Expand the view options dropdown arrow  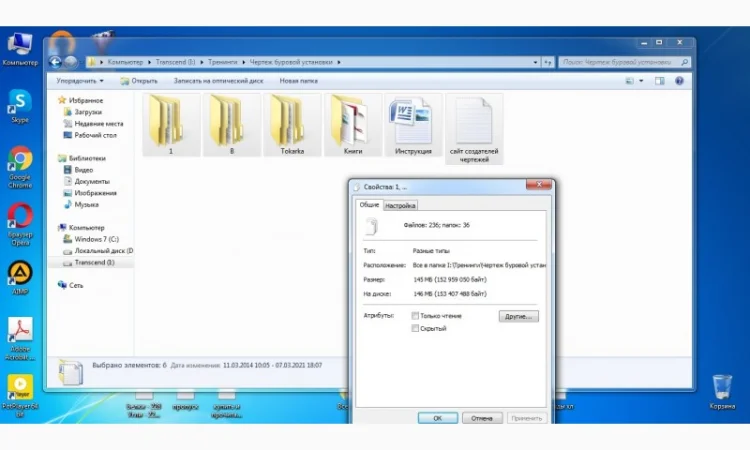(x=643, y=80)
